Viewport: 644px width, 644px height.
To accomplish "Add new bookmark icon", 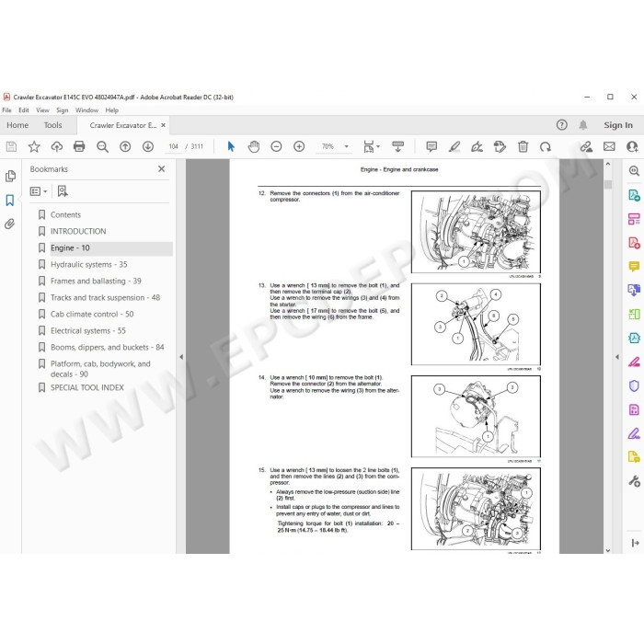I will [63, 191].
